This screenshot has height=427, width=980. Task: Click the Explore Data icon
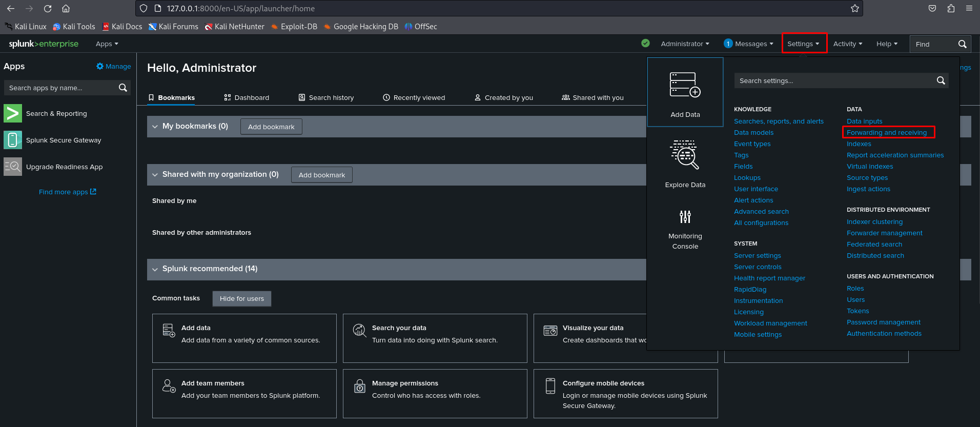(685, 154)
